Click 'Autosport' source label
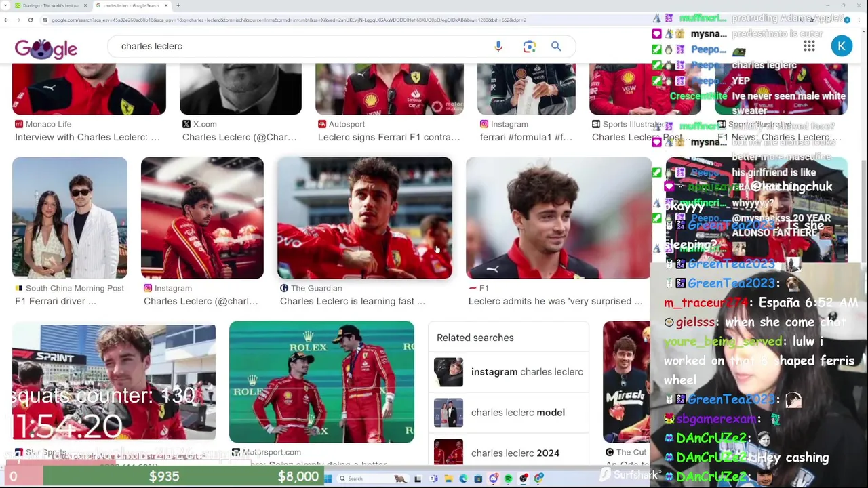The image size is (868, 488). click(347, 124)
